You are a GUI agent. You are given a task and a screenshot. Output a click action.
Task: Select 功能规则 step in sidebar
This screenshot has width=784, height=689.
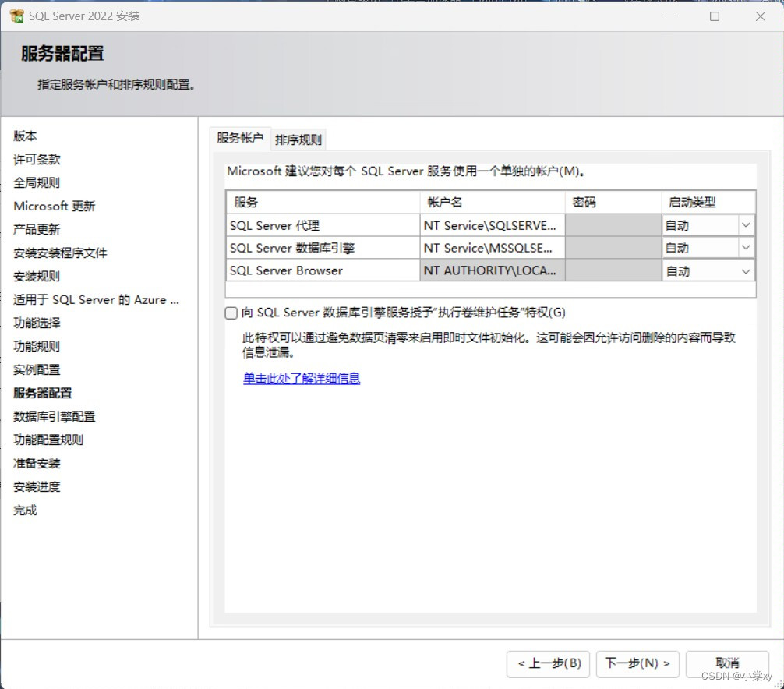[x=37, y=346]
